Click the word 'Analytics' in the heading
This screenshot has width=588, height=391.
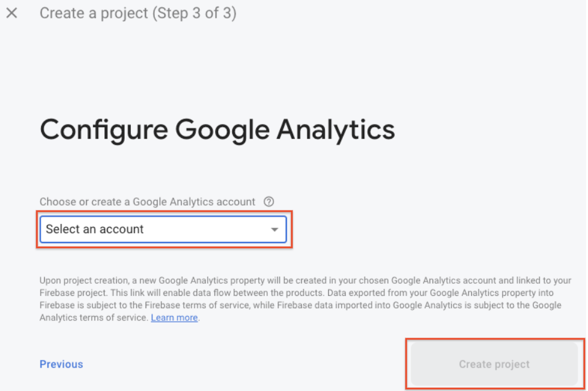(x=335, y=130)
